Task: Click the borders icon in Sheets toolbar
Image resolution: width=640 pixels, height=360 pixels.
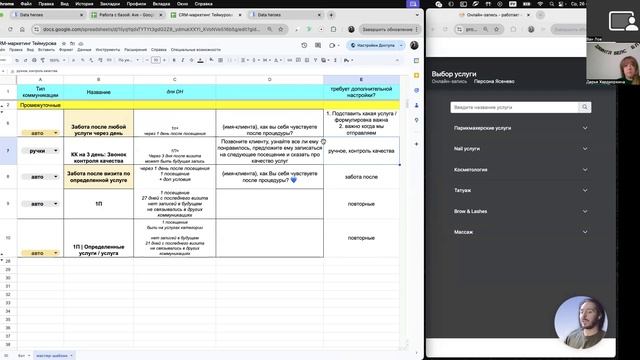Action: tap(220, 60)
